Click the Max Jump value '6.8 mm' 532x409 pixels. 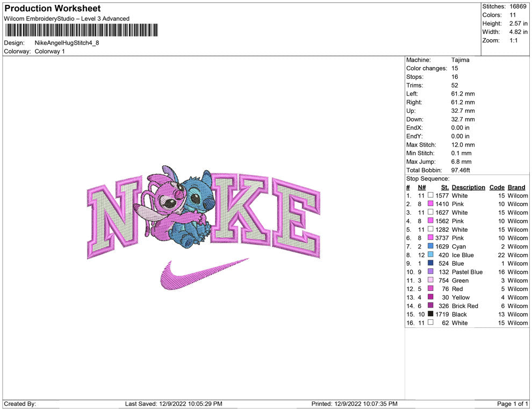click(462, 162)
